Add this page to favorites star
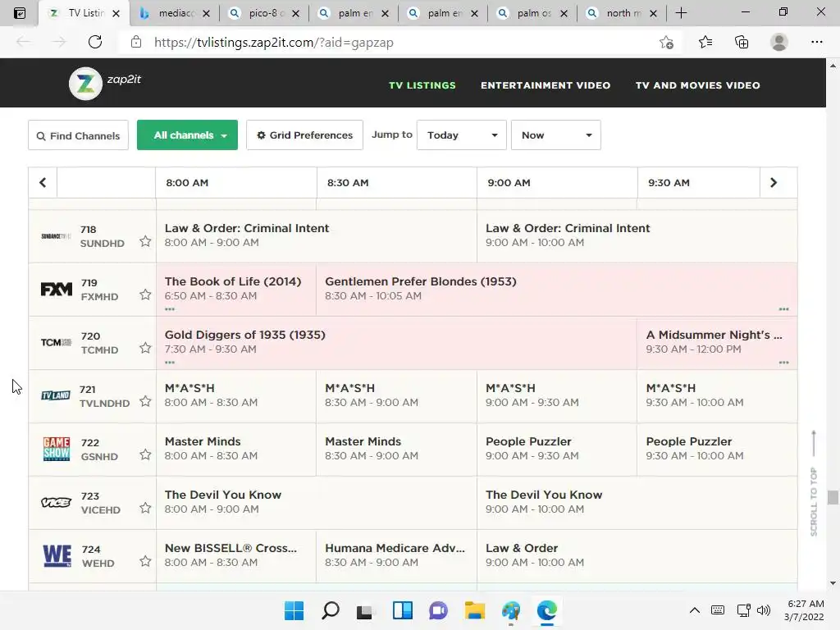The image size is (840, 630). point(666,43)
